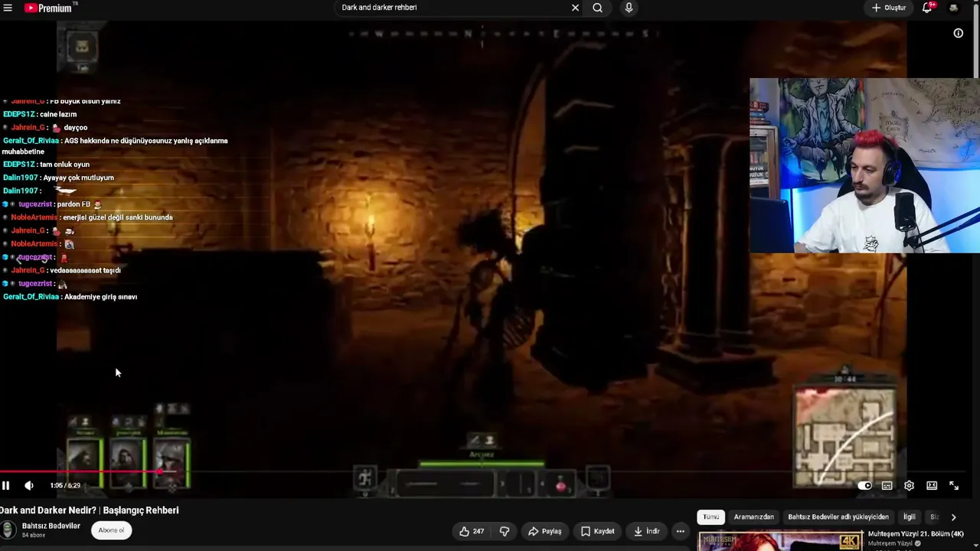Mute the video volume
The width and height of the screenshot is (980, 551).
29,485
